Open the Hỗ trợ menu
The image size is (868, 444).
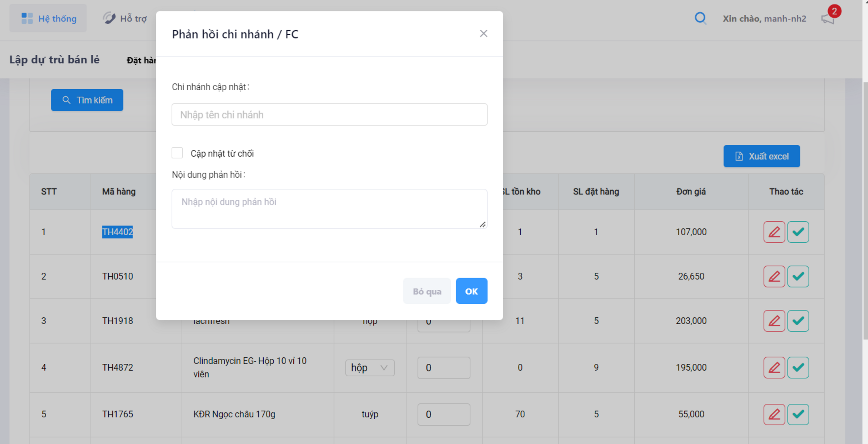tap(125, 18)
